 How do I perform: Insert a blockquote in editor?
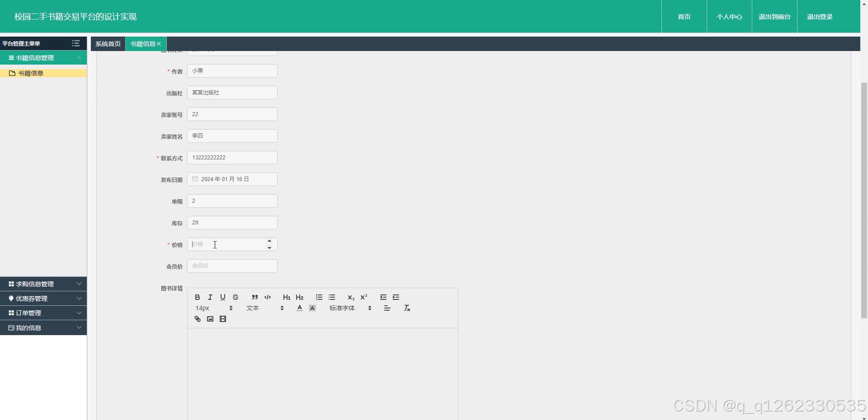[255, 297]
